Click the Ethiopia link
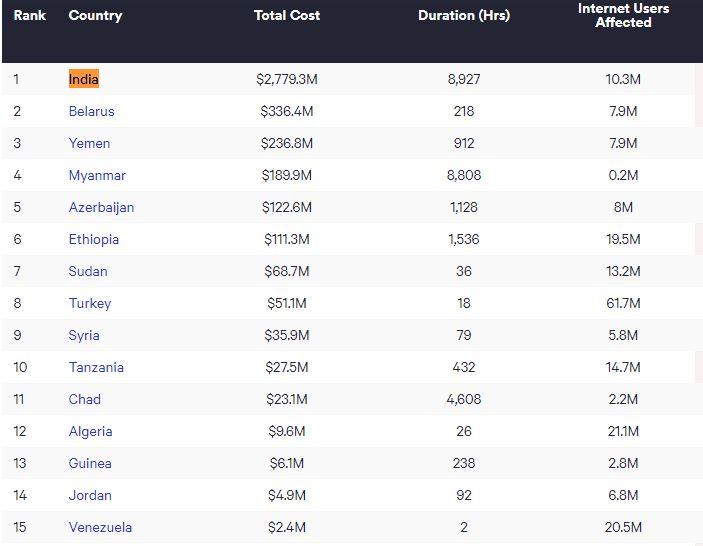This screenshot has height=546, width=703. point(94,239)
